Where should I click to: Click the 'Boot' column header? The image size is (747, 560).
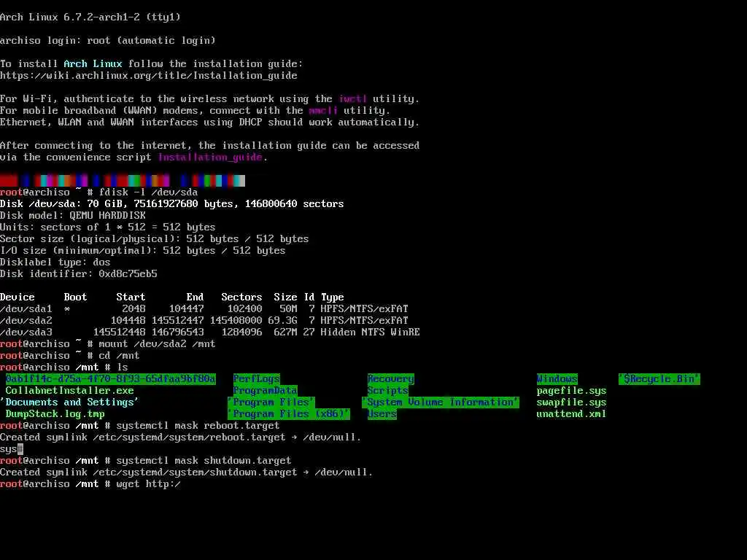coord(75,297)
